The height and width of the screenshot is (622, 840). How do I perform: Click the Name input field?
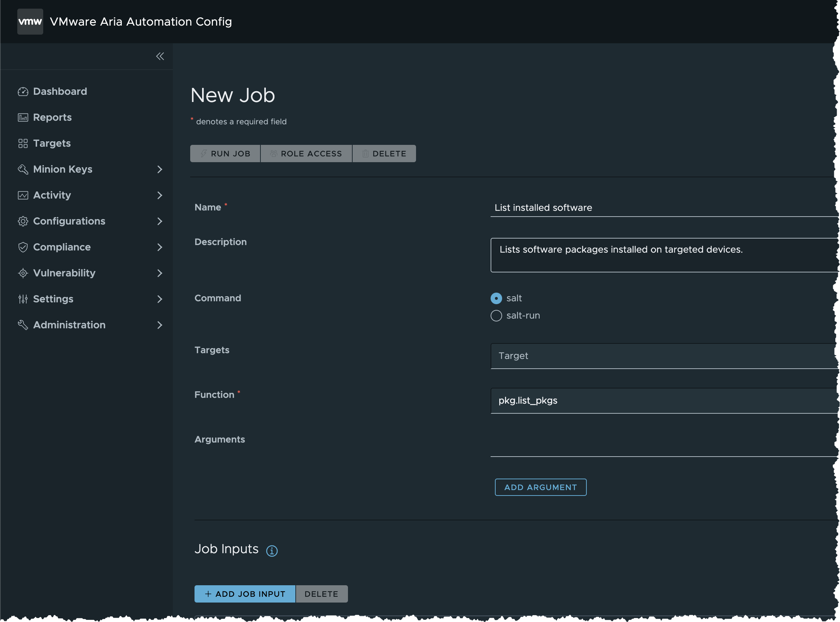point(665,208)
